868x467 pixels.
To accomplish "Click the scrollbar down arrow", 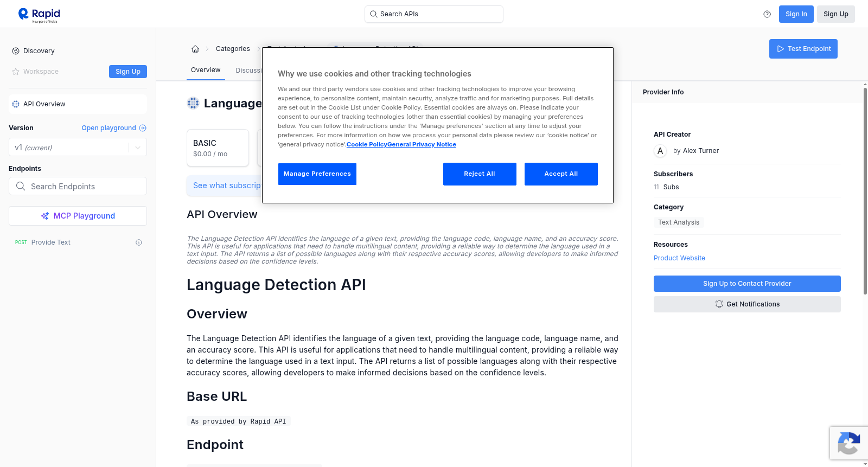I will 865,464.
